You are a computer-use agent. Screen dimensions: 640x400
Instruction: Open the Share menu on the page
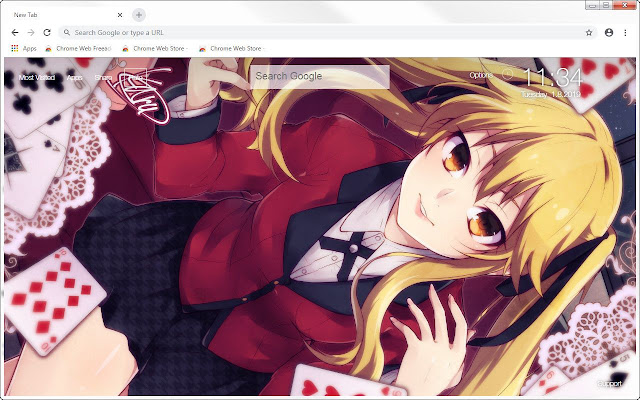103,77
